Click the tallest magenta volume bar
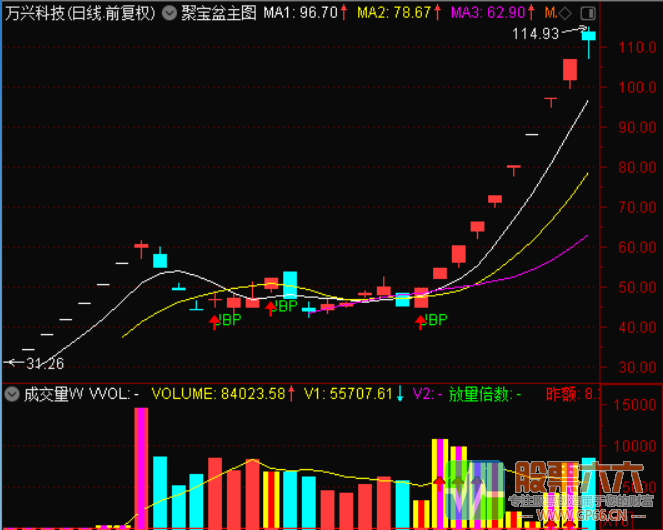This screenshot has width=663, height=530. [x=141, y=465]
